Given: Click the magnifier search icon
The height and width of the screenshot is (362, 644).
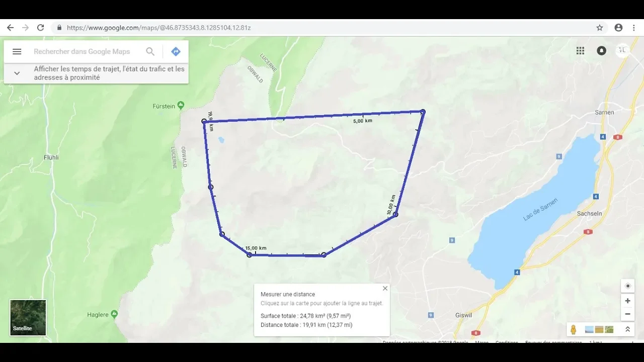Looking at the screenshot, I should click(150, 51).
